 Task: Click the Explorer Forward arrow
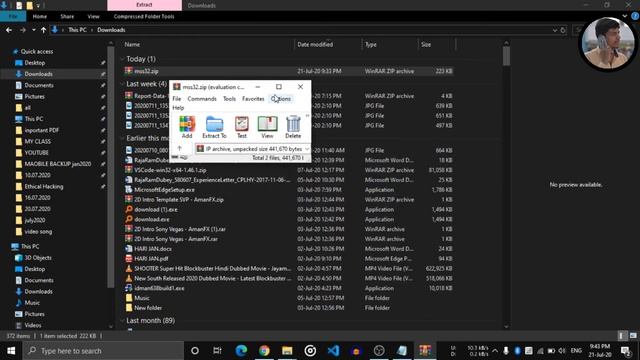(22, 30)
